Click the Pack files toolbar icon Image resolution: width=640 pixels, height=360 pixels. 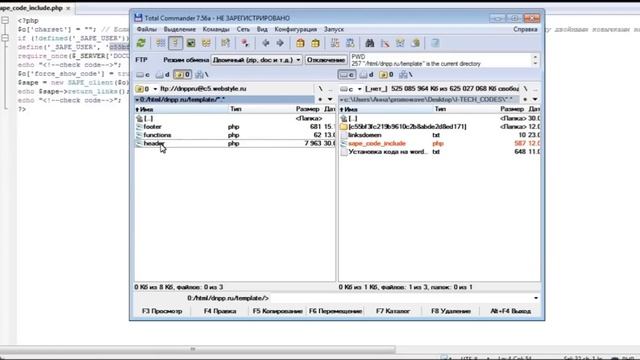tap(300, 43)
